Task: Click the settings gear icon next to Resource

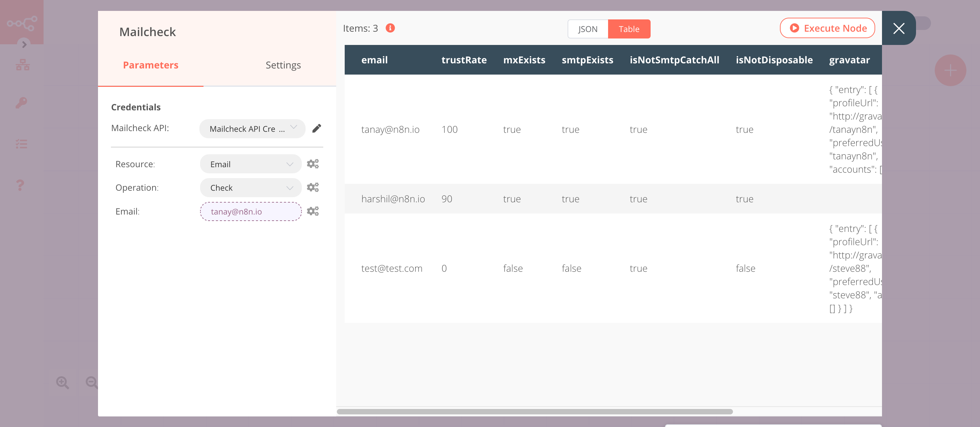Action: (312, 164)
